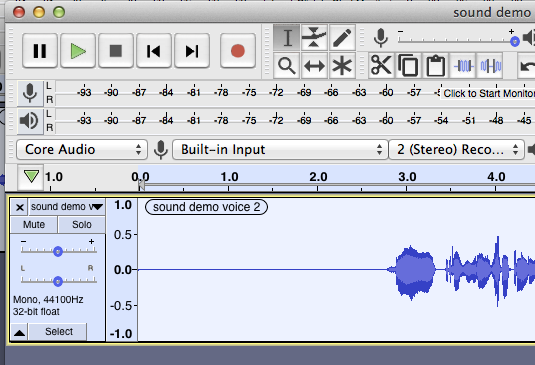Click the track gain slider knob

[58, 251]
